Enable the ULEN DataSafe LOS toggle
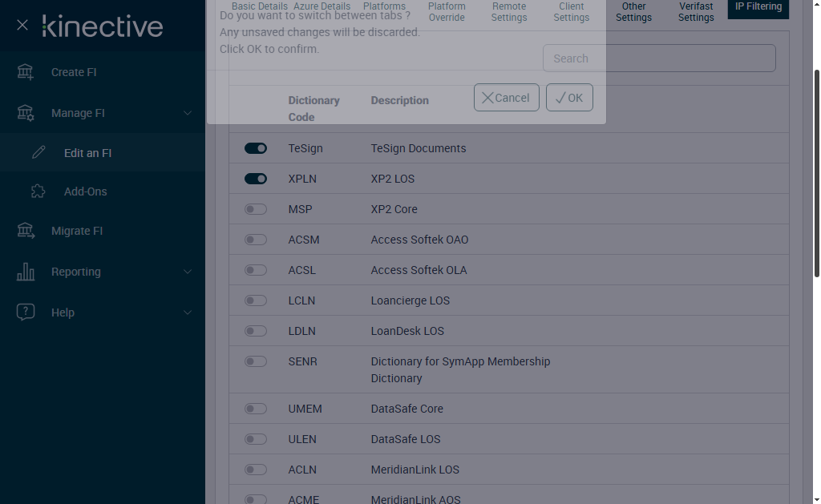The image size is (821, 504). (x=256, y=439)
